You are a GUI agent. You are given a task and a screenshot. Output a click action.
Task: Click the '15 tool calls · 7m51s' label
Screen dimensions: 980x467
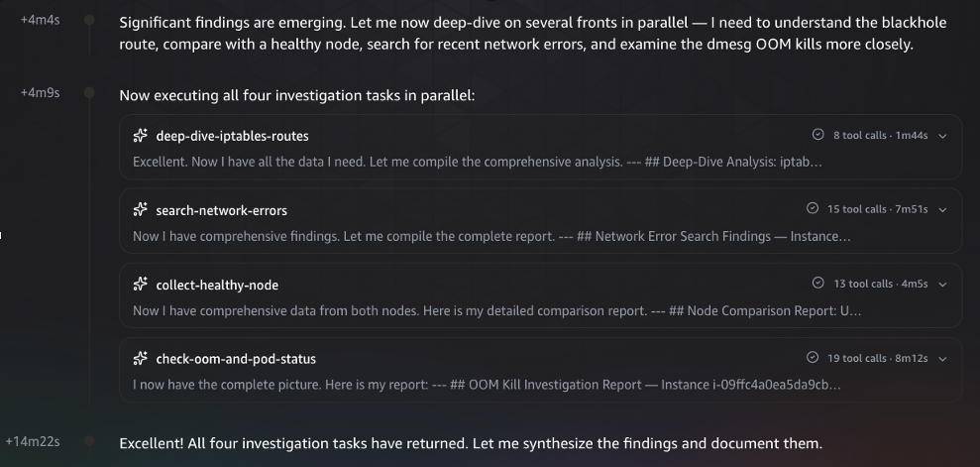(878, 209)
